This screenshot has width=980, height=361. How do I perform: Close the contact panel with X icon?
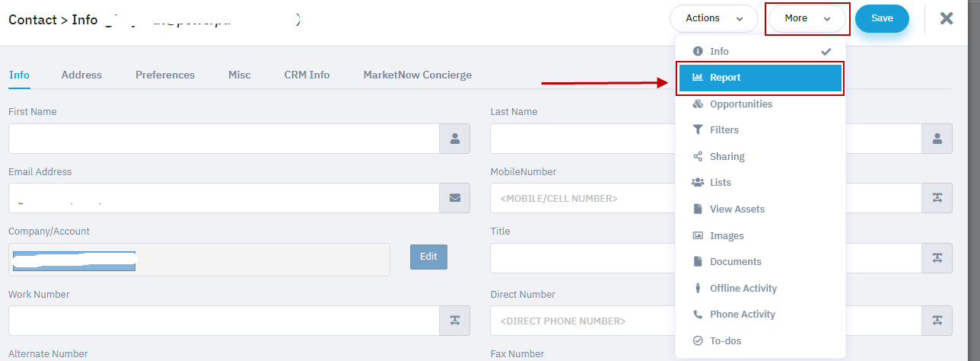click(x=947, y=18)
